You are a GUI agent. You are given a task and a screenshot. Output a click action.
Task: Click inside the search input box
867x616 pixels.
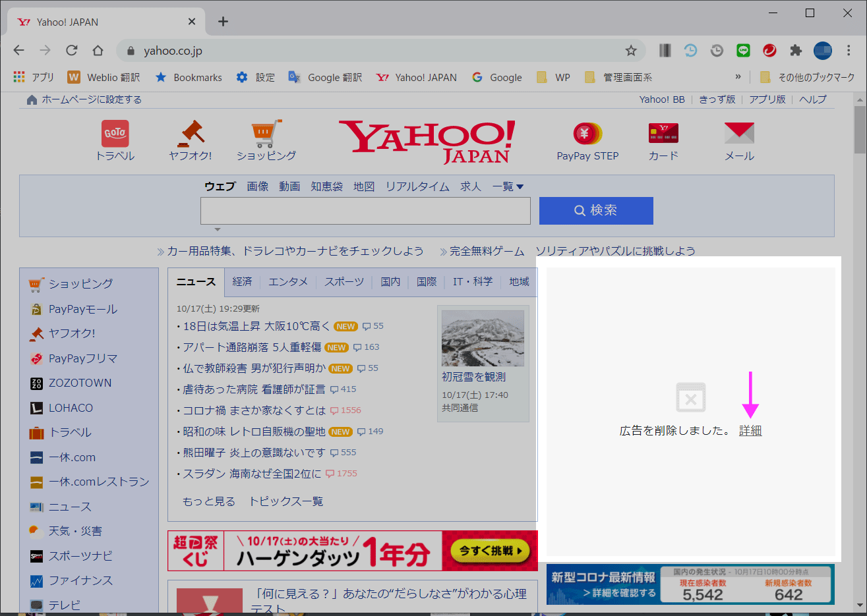365,211
